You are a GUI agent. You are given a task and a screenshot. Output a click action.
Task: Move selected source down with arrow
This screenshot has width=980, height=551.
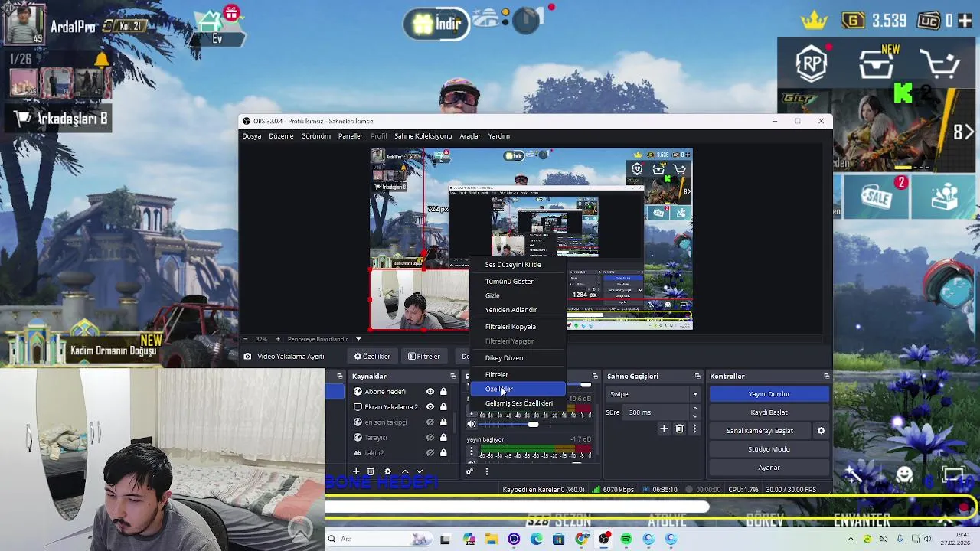coord(419,471)
